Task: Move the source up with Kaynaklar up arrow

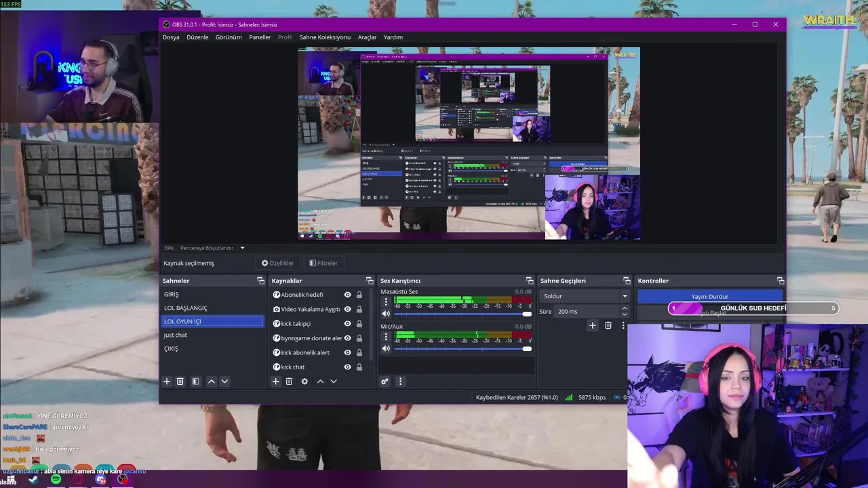Action: 321,382
